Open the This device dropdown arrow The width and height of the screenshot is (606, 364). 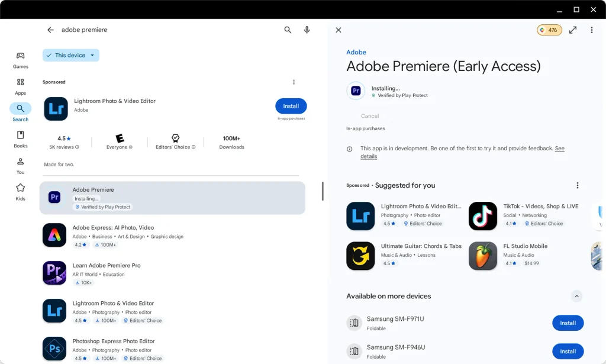[x=92, y=55]
